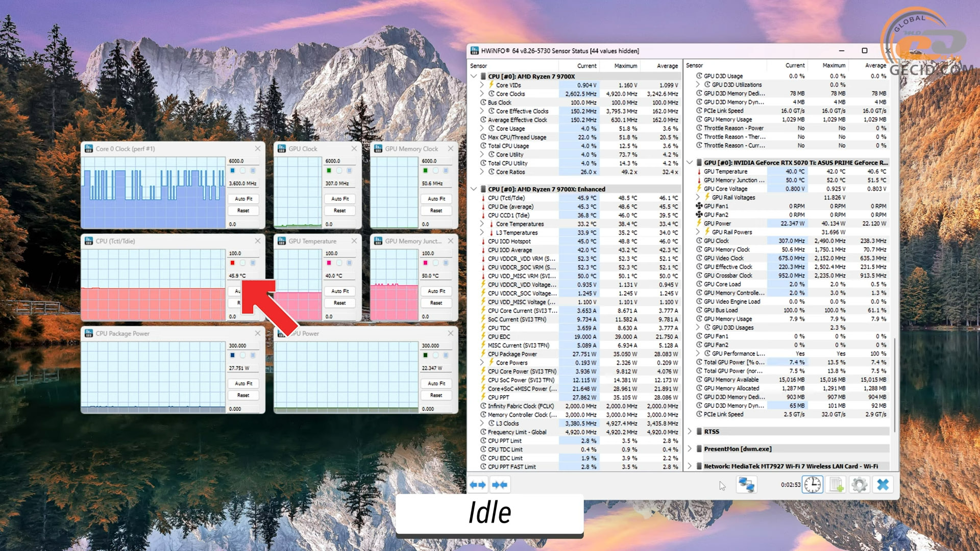Open grid color swatch in GPU Memory Clock graph
This screenshot has width=980, height=551.
[446, 170]
